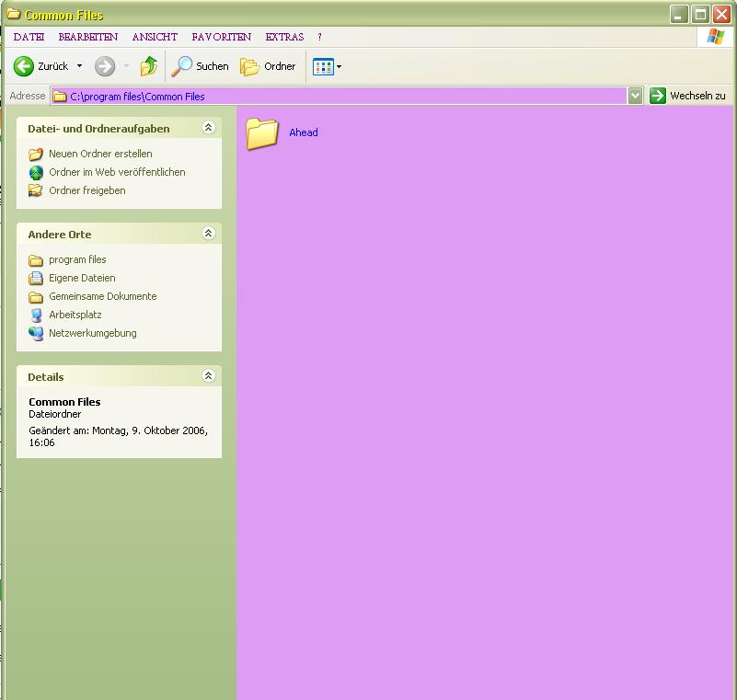Click the Geändert am date text
The width and height of the screenshot is (737, 700).
118,436
